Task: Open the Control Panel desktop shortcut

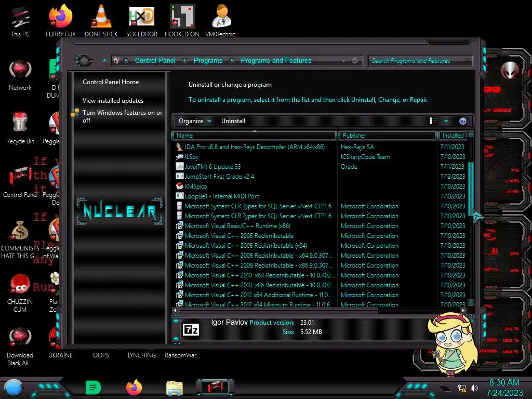Action: coord(20,182)
